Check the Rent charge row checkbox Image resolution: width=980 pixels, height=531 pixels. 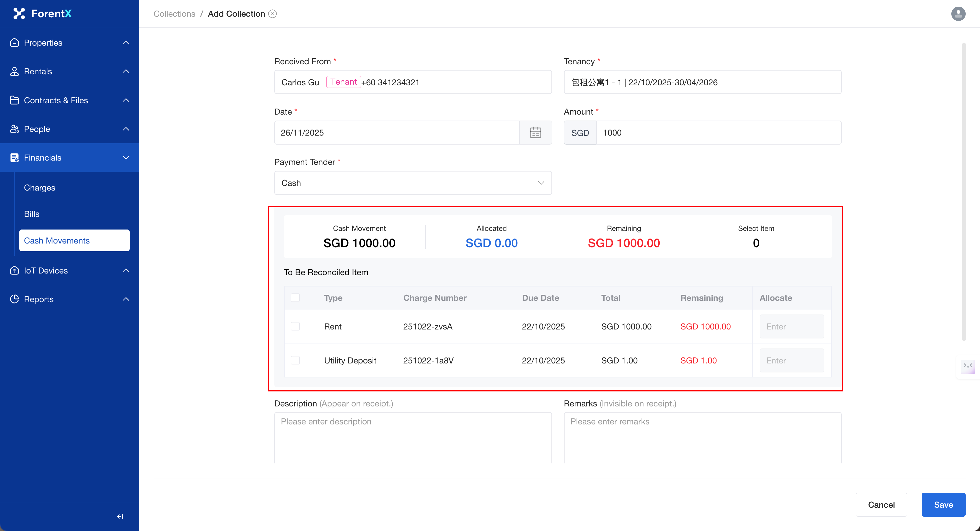pyautogui.click(x=295, y=326)
